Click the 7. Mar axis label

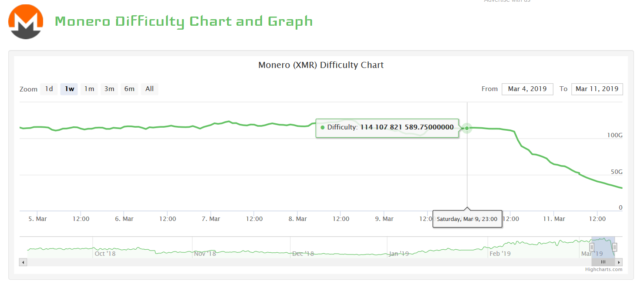click(211, 219)
